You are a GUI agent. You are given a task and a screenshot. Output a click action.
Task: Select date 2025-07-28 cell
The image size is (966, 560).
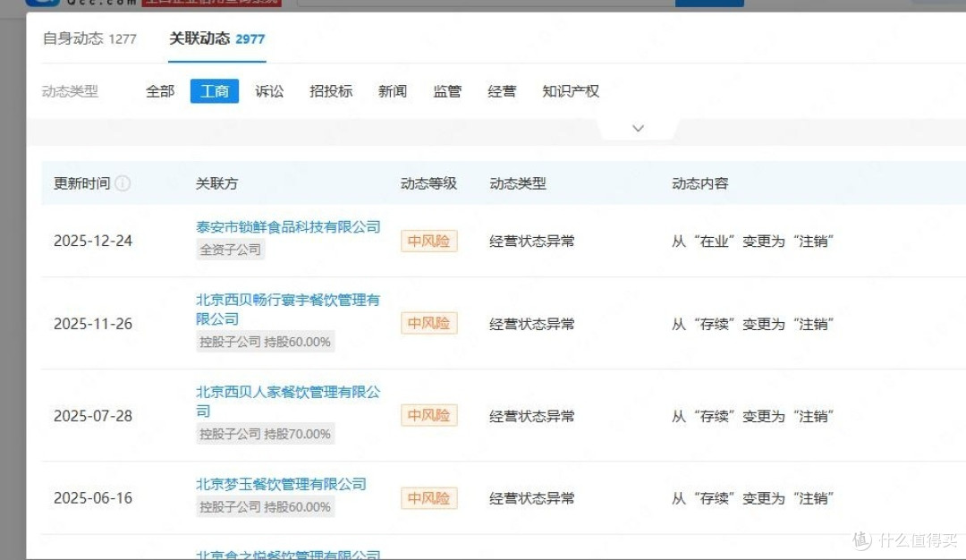tap(93, 416)
